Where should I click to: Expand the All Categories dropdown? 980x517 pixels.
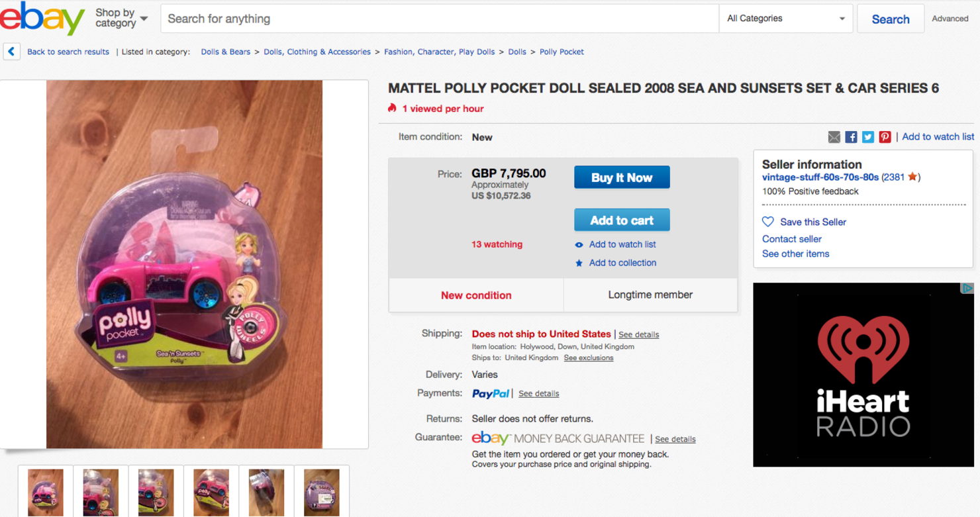click(785, 19)
